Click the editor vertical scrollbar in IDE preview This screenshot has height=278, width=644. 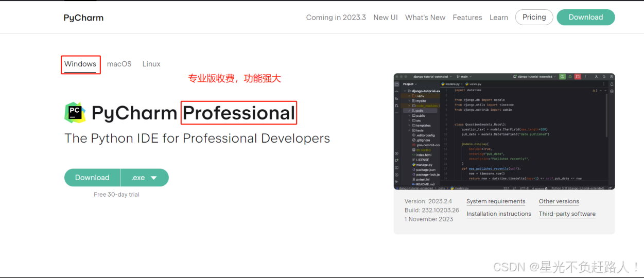coord(606,115)
